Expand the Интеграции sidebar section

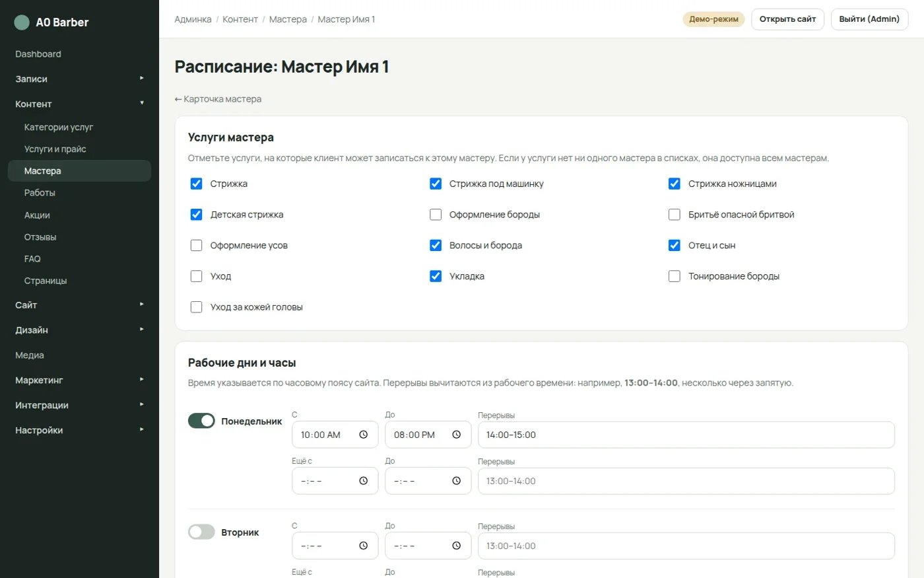pos(79,405)
